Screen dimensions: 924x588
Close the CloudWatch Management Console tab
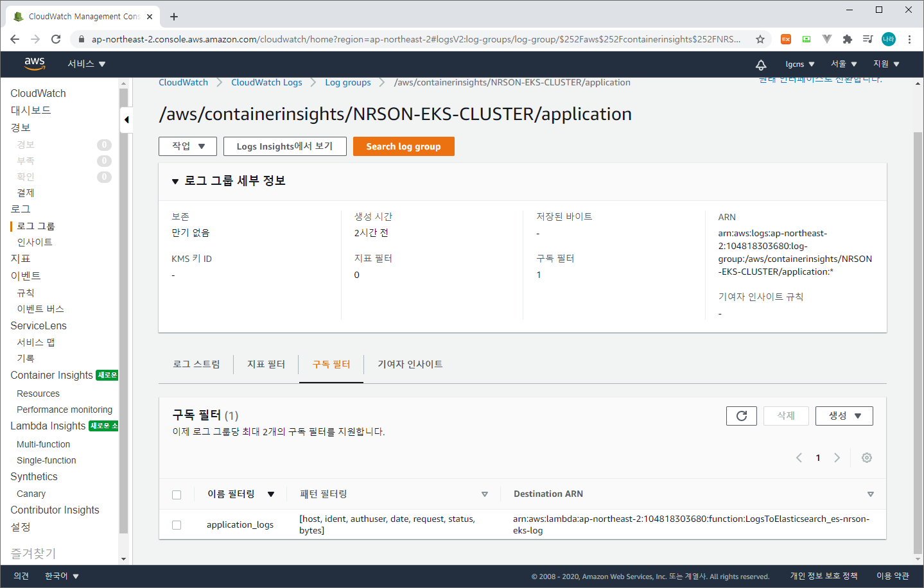pyautogui.click(x=150, y=17)
